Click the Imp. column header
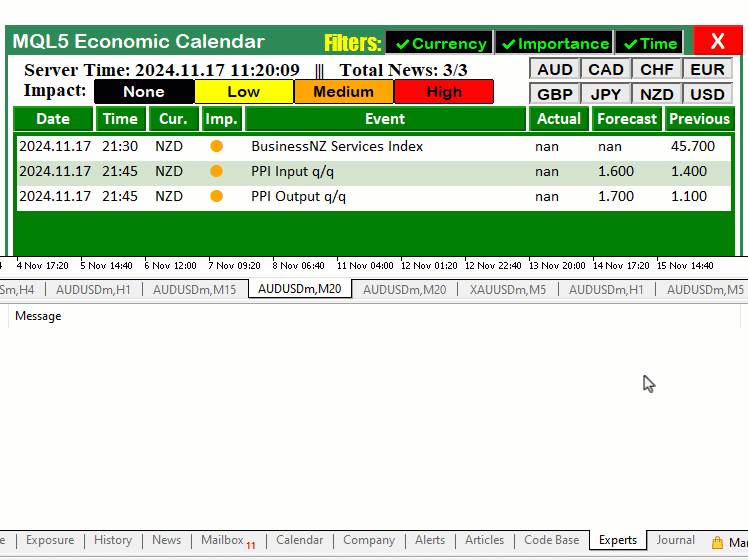Image resolution: width=748 pixels, height=560 pixels. [x=222, y=119]
